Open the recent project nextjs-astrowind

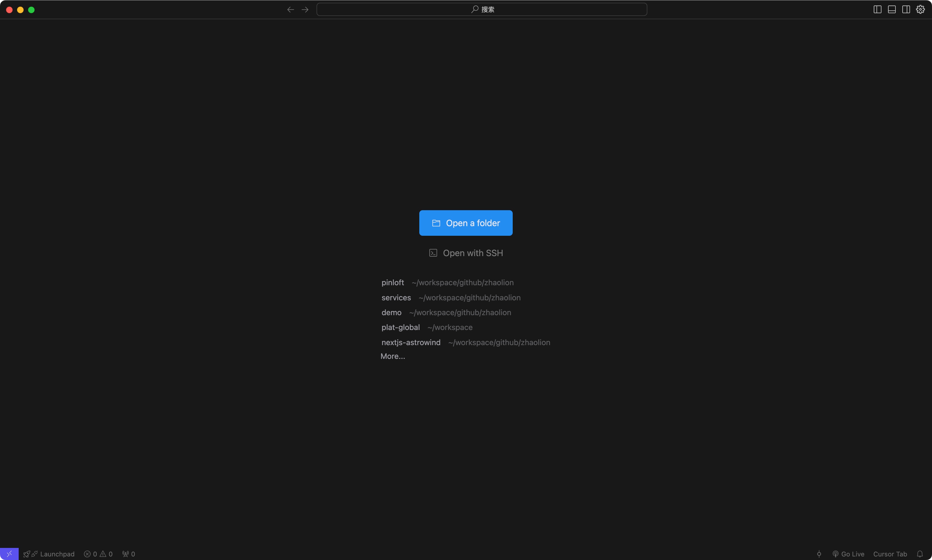[466, 343]
